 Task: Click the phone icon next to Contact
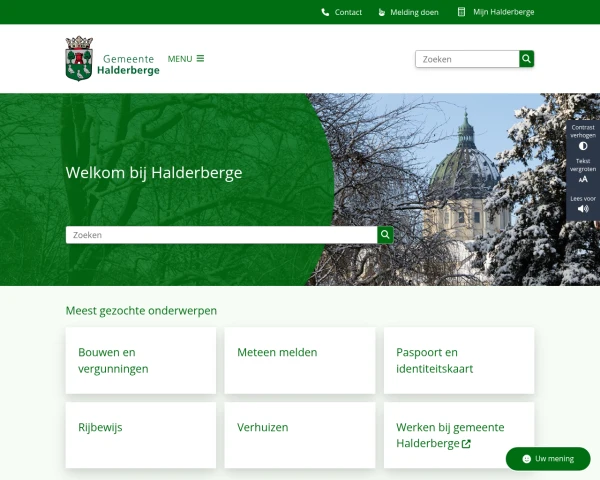(x=325, y=12)
